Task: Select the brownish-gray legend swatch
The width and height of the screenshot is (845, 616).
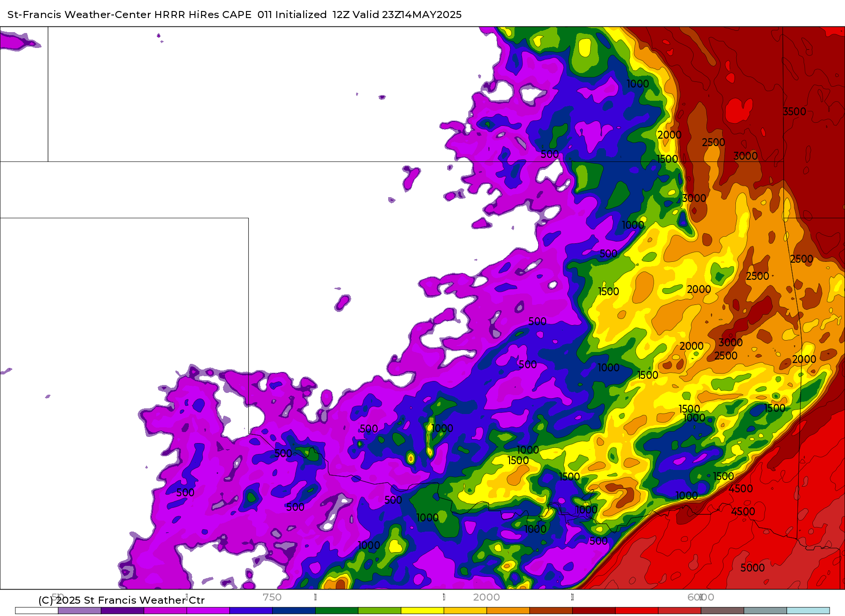Action: pos(722,611)
